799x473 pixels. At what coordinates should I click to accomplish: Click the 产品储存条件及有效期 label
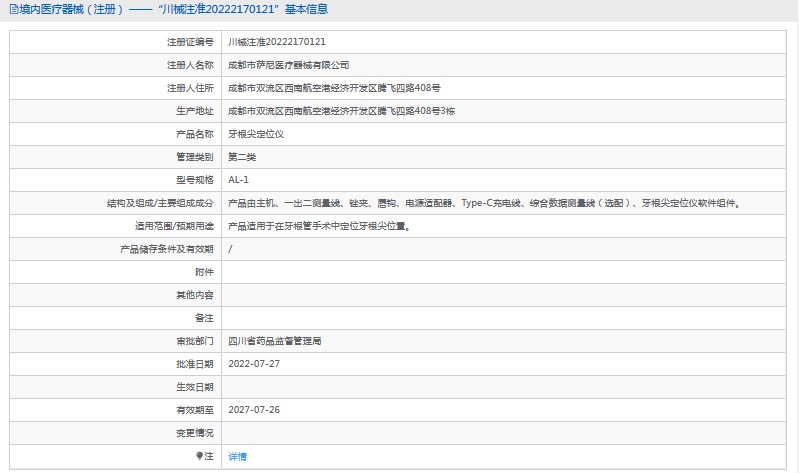click(167, 249)
